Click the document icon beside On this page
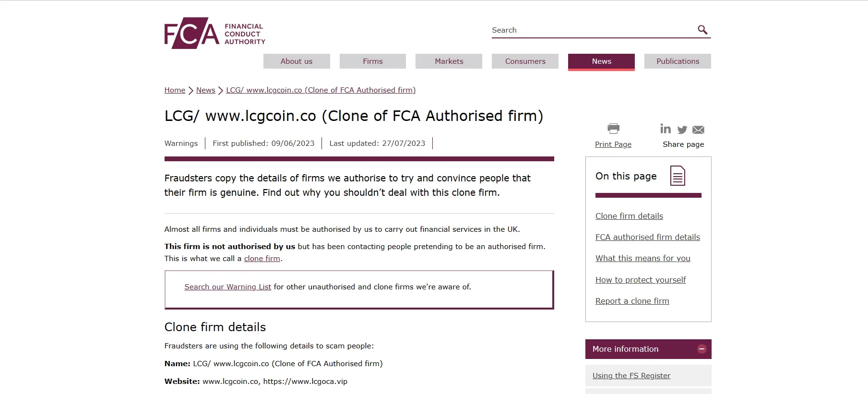 (x=678, y=176)
